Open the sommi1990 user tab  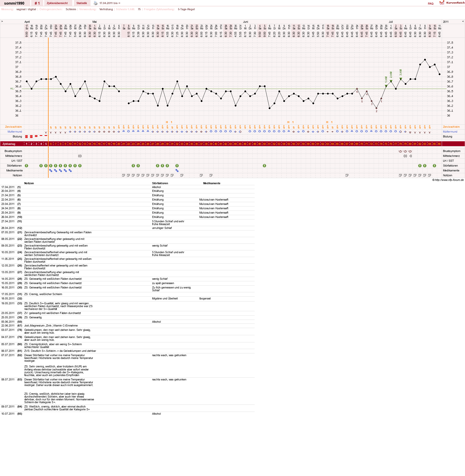(14, 3)
